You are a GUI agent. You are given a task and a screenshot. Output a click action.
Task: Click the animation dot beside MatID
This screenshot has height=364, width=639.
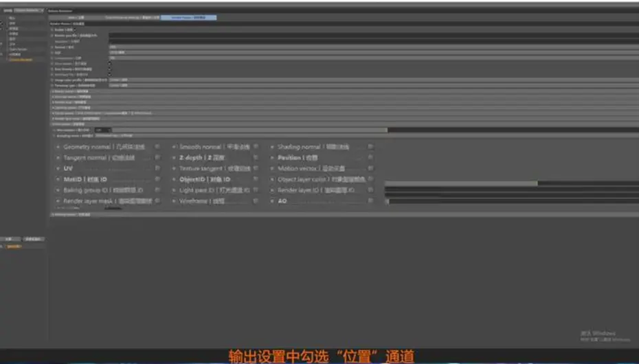click(x=58, y=179)
